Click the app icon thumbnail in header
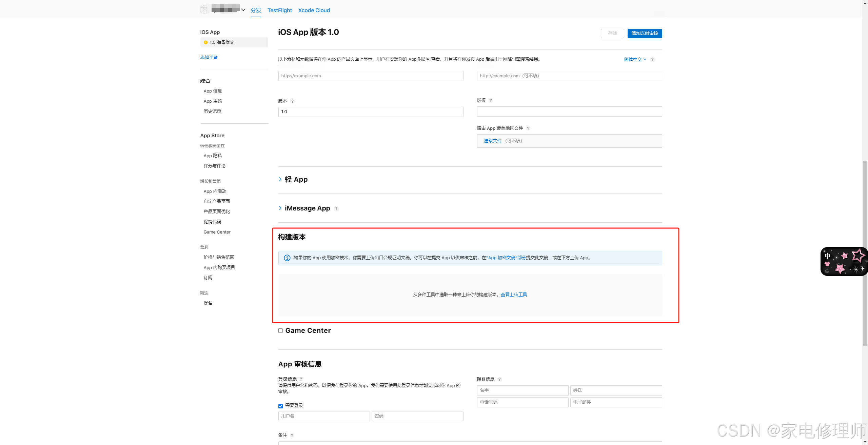The width and height of the screenshot is (868, 445). 204,9
